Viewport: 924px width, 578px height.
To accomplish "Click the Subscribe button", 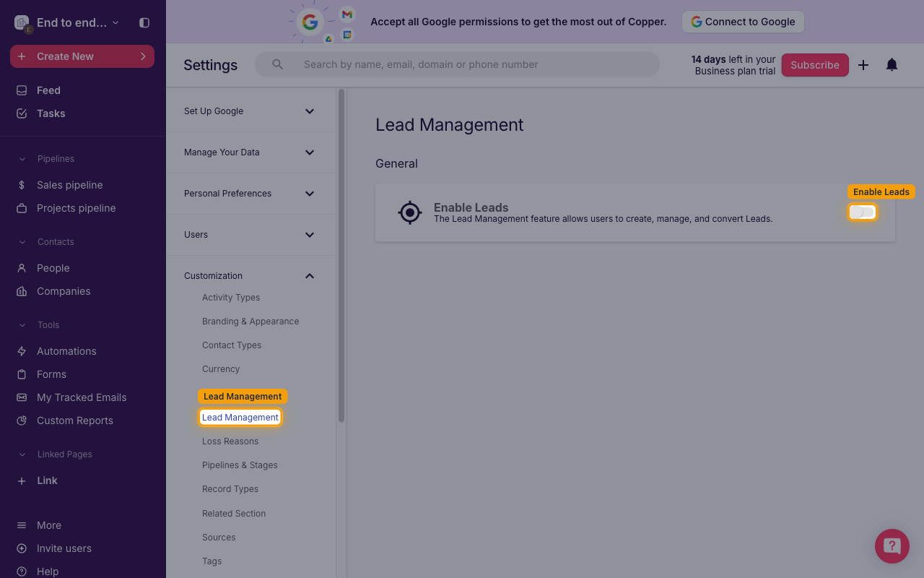I will [x=815, y=65].
